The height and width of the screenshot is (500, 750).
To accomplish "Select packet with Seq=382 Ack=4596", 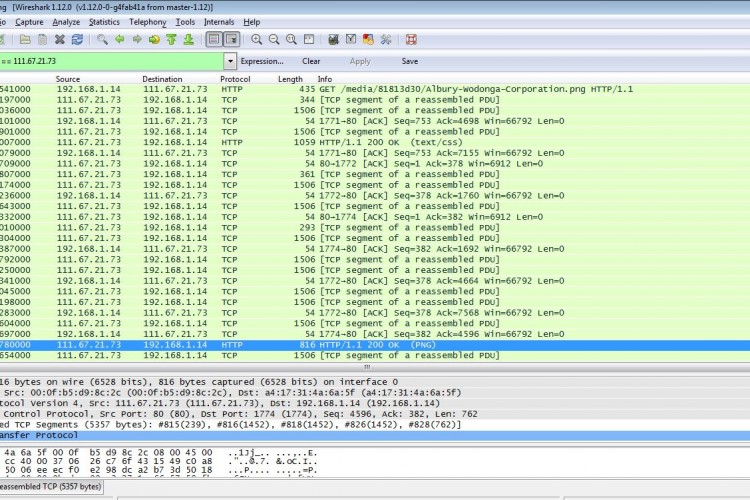I will click(x=375, y=334).
